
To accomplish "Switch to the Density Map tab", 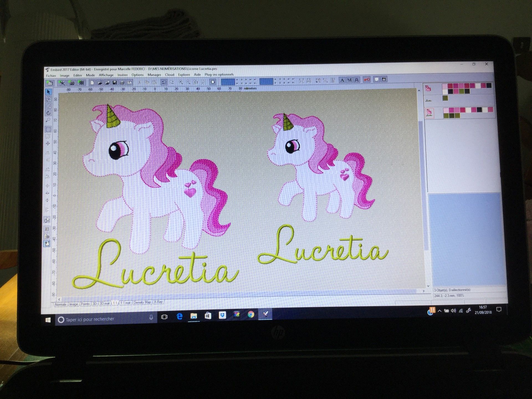I will tap(142, 302).
